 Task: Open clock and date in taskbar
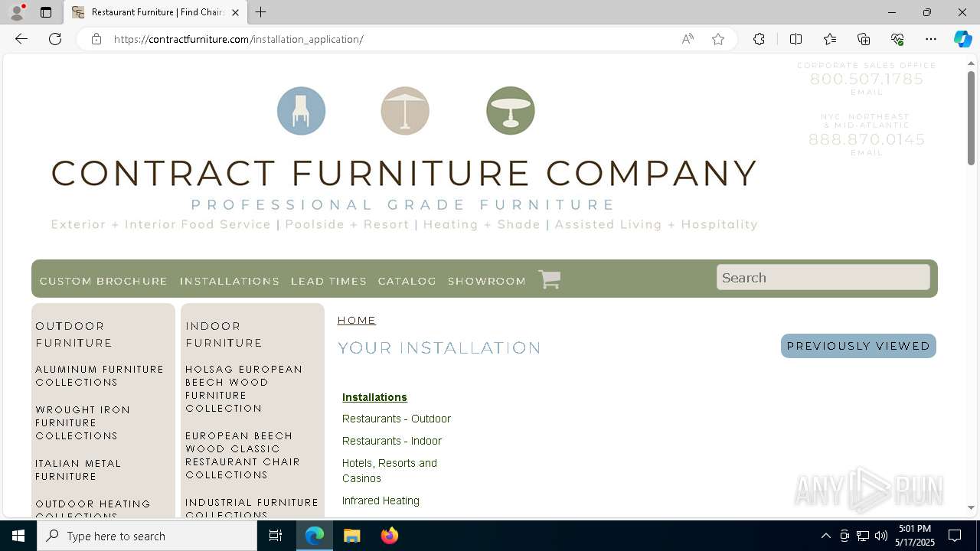915,536
